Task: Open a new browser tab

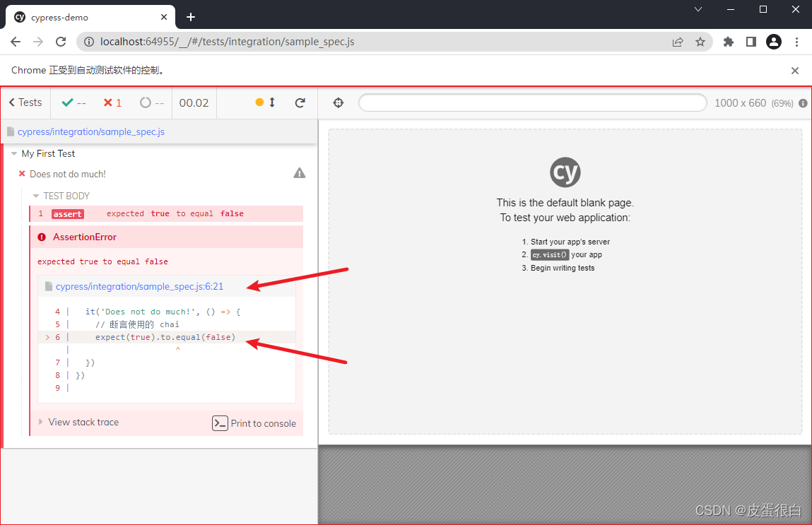Action: (191, 17)
